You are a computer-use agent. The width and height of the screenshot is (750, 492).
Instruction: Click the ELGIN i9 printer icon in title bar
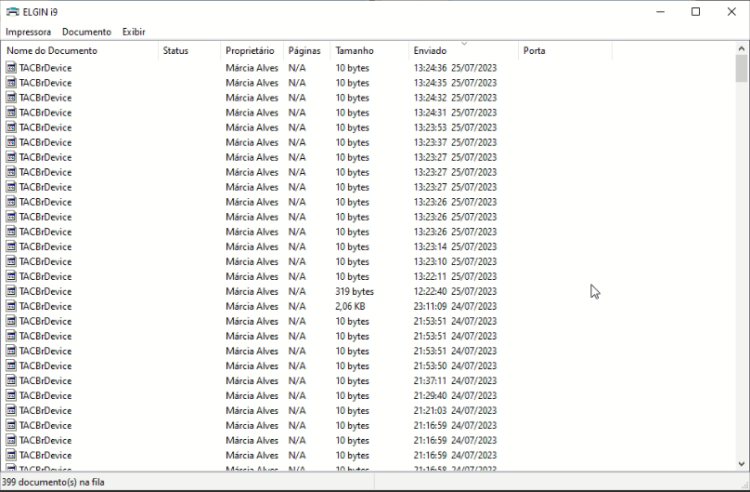(x=12, y=11)
